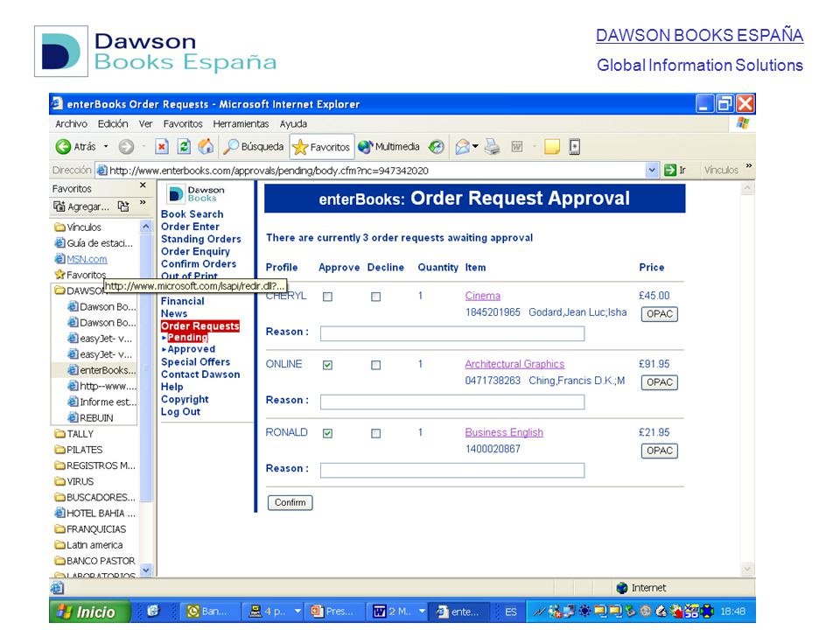Click the Organize favorites icon next to Agregar
840x630 pixels.
click(x=123, y=206)
